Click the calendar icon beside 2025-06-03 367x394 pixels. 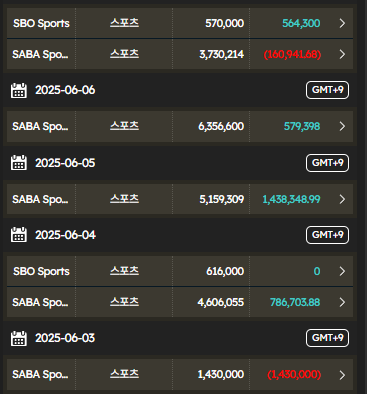[19, 338]
